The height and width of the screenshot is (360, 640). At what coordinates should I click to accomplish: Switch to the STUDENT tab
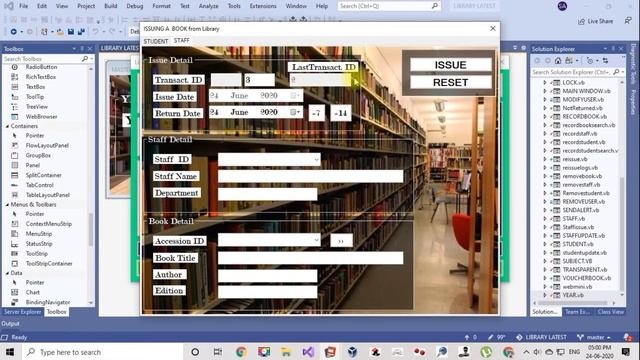[156, 41]
